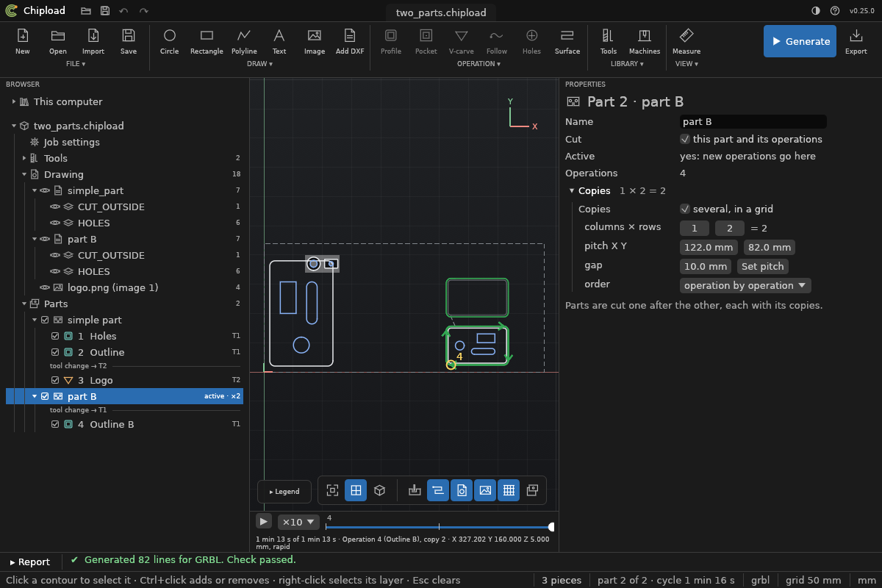Image resolution: width=882 pixels, height=588 pixels.
Task: Open the FILE group menu
Action: [76, 64]
